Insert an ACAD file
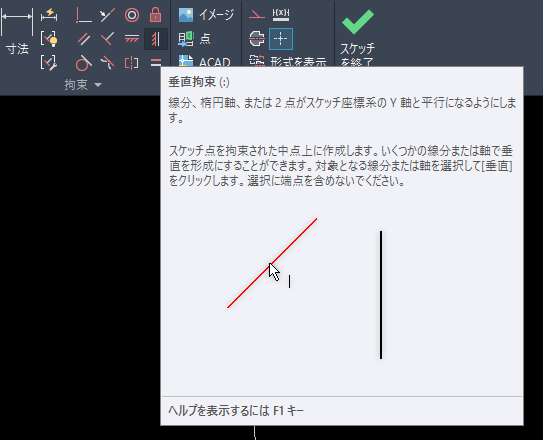This screenshot has height=440, width=543. (204, 62)
